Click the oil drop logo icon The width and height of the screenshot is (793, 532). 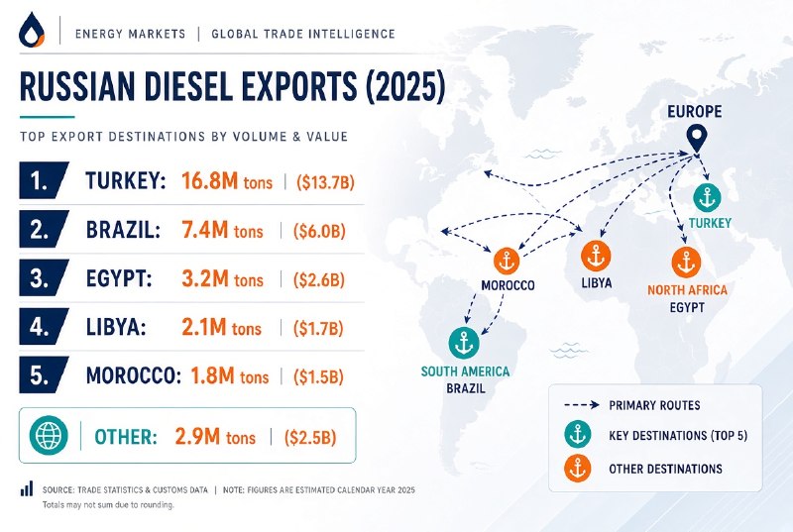(32, 31)
